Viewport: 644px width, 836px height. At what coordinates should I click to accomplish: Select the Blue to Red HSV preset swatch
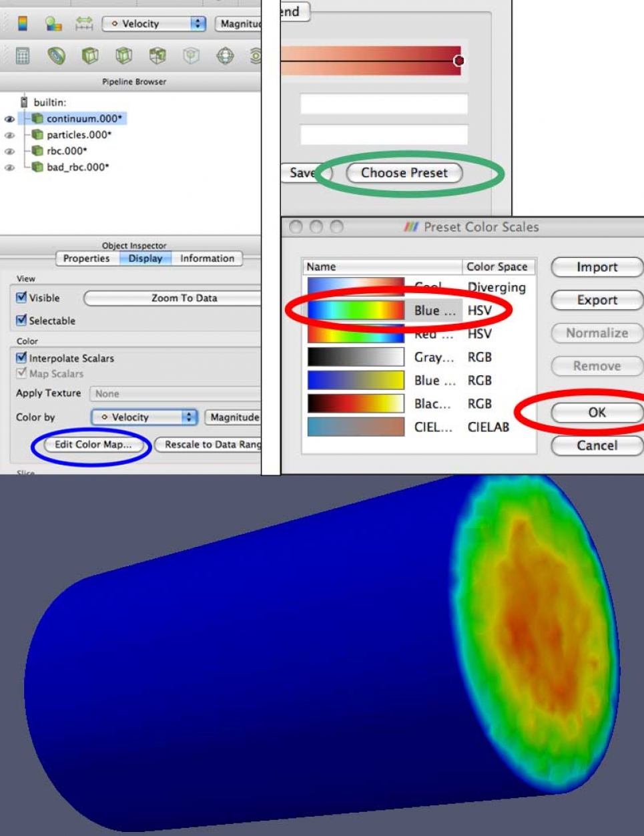[x=356, y=310]
